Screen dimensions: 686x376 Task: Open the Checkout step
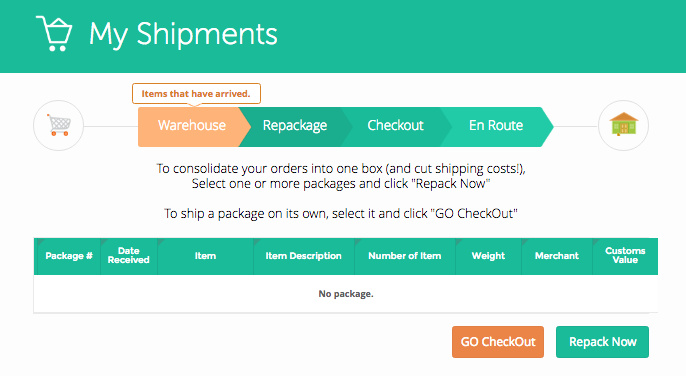point(395,127)
